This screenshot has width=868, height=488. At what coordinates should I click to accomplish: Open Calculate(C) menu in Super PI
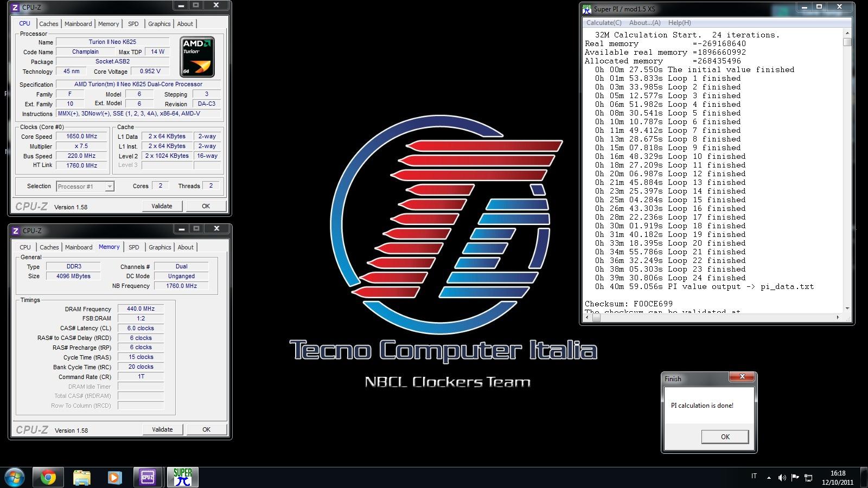click(x=604, y=23)
